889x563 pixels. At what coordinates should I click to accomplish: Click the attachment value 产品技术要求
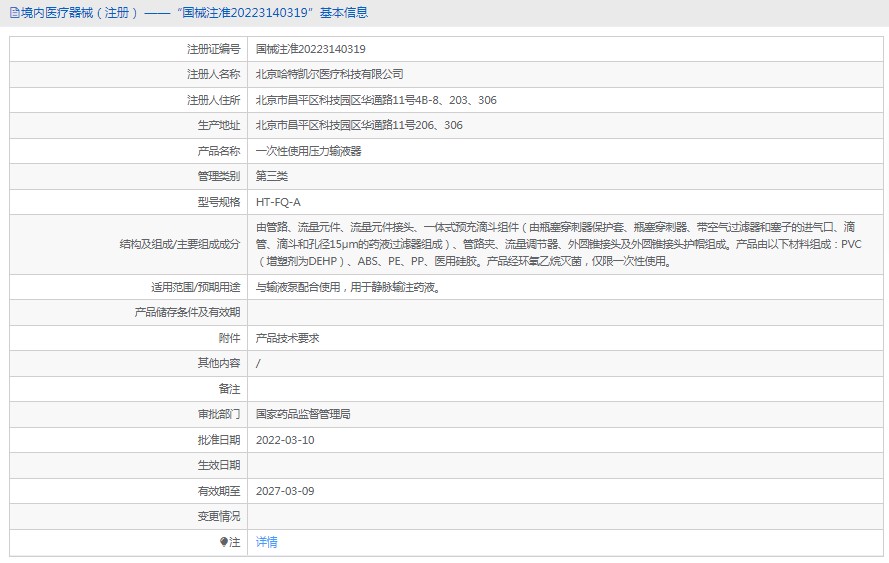point(287,338)
